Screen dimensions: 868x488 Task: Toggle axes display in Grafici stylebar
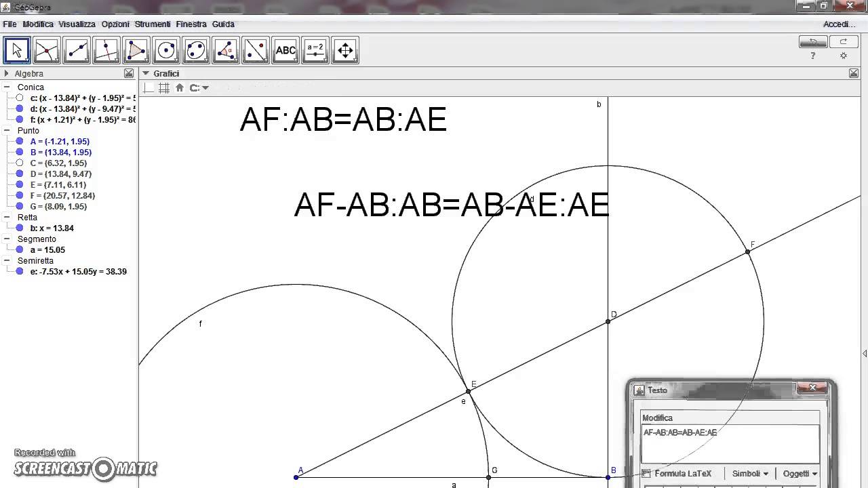[149, 87]
